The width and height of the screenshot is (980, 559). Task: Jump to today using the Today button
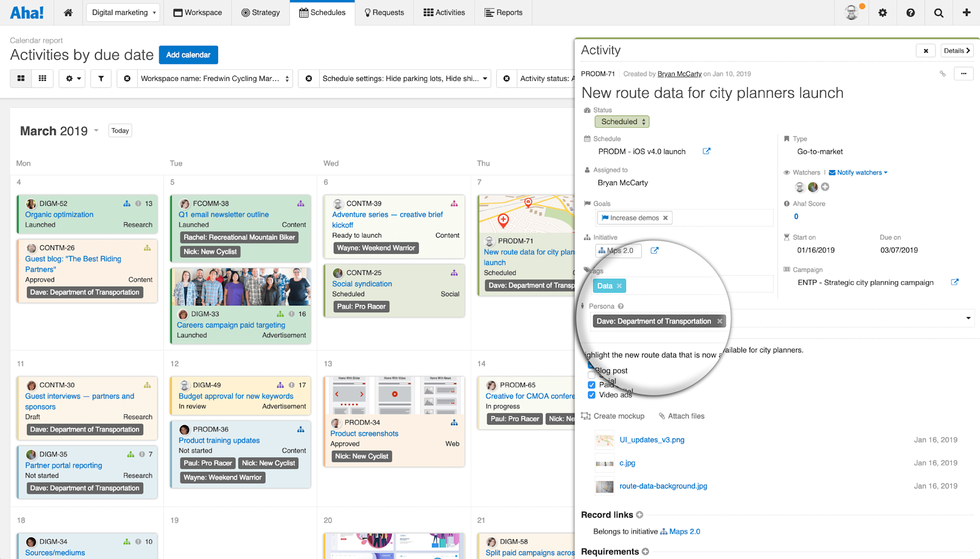(x=119, y=130)
